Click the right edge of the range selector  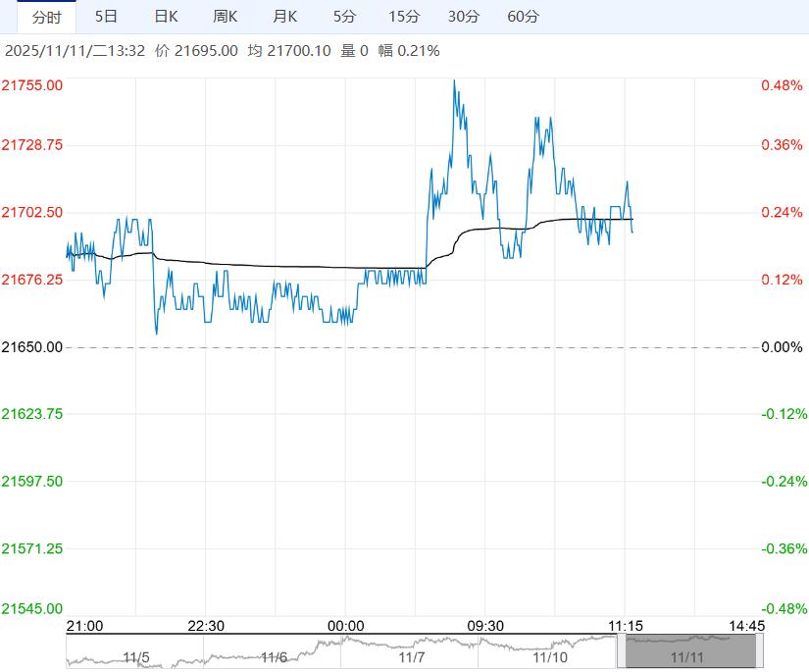758,651
